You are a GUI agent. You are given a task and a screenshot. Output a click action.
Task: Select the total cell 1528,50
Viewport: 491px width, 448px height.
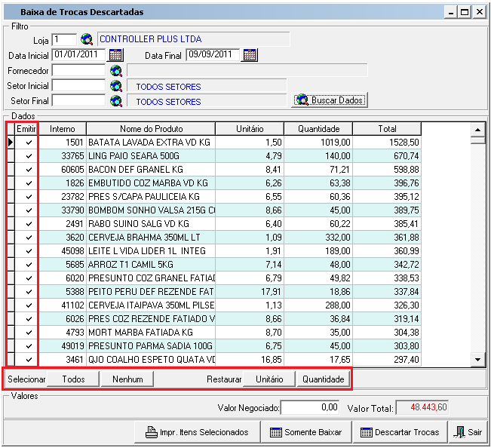387,143
